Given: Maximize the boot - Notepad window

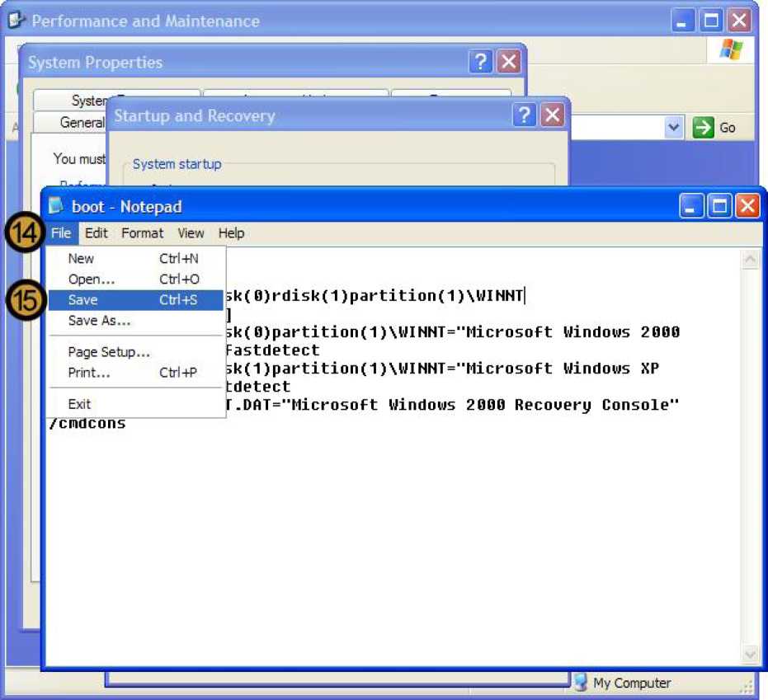Looking at the screenshot, I should coord(719,205).
